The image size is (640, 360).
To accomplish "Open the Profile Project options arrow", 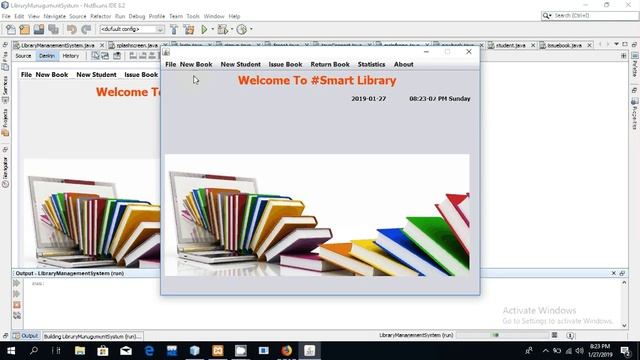I will click(251, 29).
